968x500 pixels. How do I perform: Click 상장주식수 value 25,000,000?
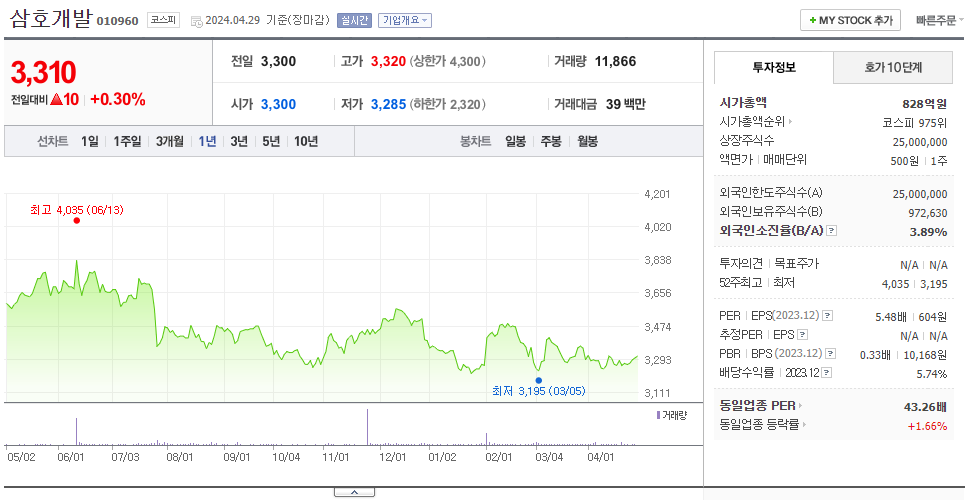pos(920,142)
